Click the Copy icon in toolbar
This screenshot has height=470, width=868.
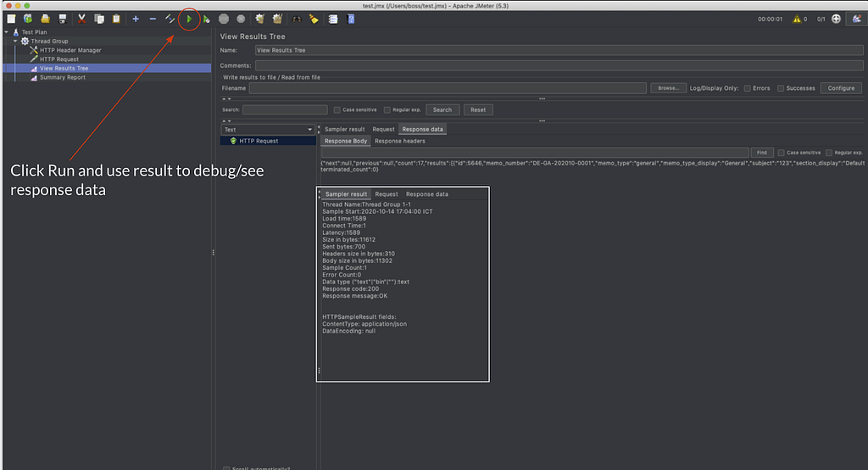pyautogui.click(x=99, y=19)
